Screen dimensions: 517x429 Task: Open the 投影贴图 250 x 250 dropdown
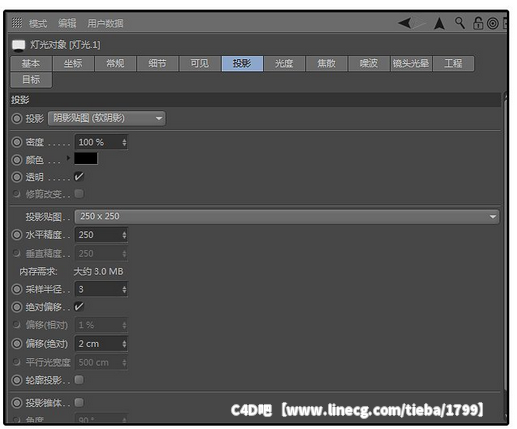pos(287,216)
